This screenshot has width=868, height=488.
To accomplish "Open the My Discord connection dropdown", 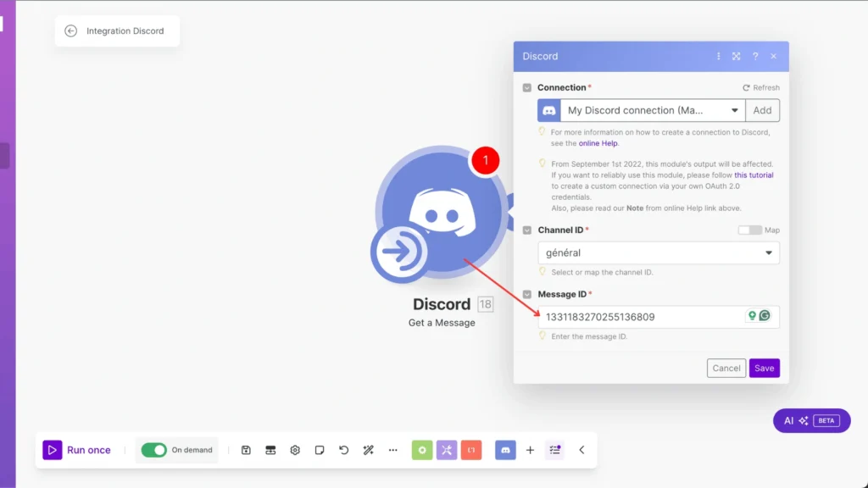I will [x=653, y=110].
